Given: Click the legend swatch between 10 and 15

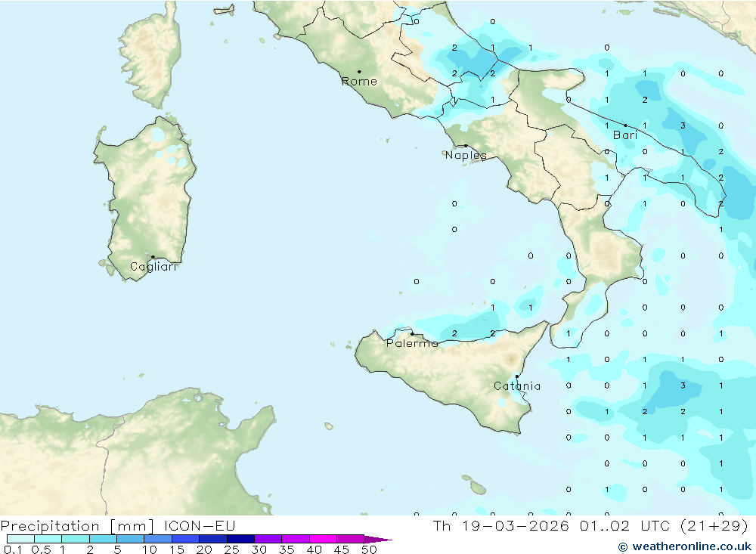Looking at the screenshot, I should tap(158, 539).
